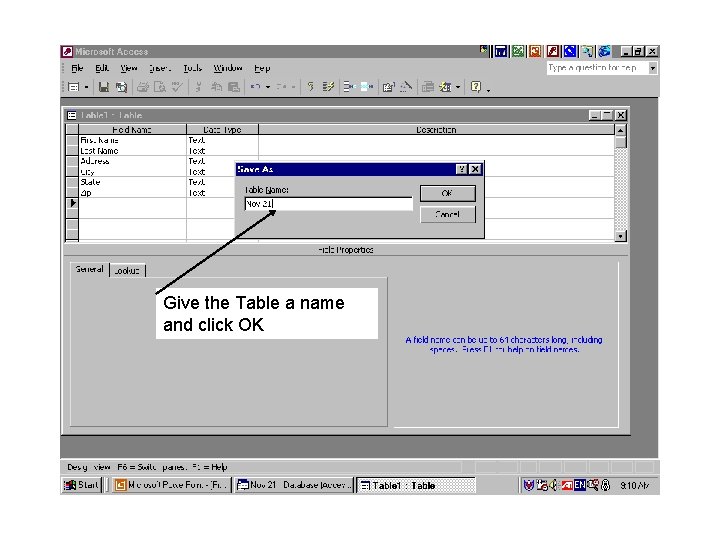Screen dimensions: 720x540
Task: Click the orange PowerPoint shortcut bar icon
Action: (535, 51)
